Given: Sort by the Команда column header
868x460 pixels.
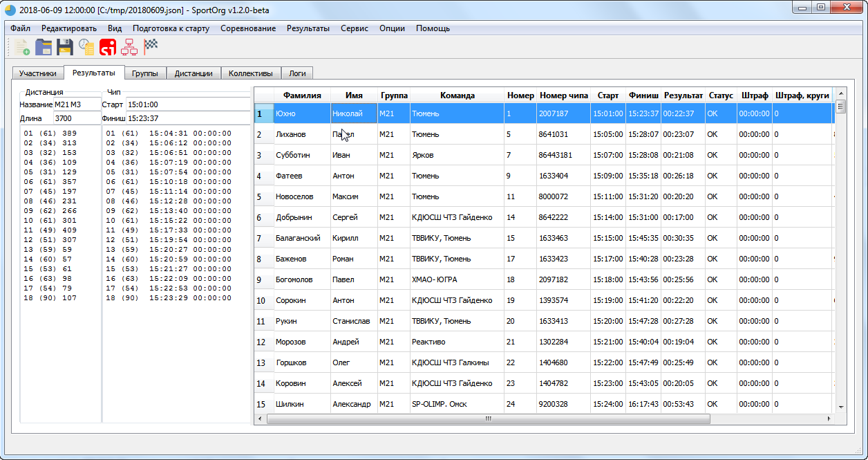Looking at the screenshot, I should 457,95.
